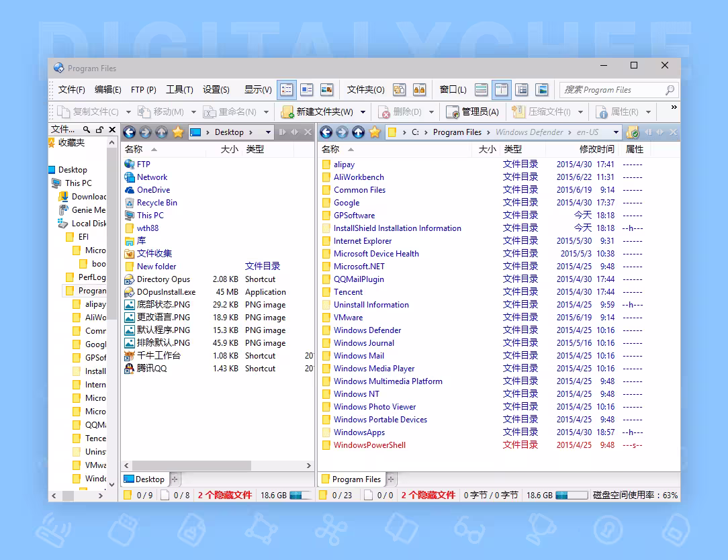Click the favorites star in Desktop pane
The height and width of the screenshot is (560, 728).
(178, 132)
